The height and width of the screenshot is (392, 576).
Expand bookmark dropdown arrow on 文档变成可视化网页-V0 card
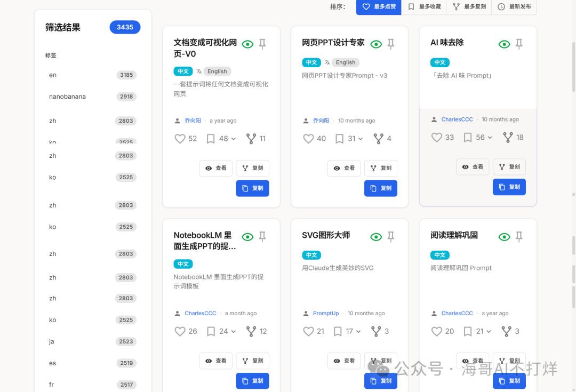coord(233,139)
